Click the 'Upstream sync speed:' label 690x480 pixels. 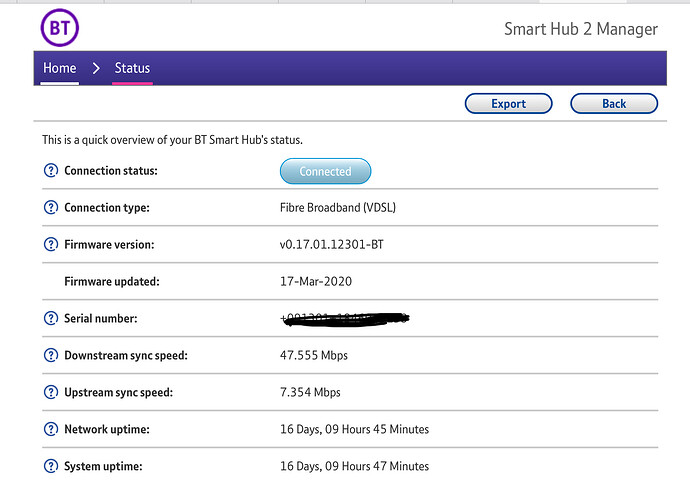point(118,392)
